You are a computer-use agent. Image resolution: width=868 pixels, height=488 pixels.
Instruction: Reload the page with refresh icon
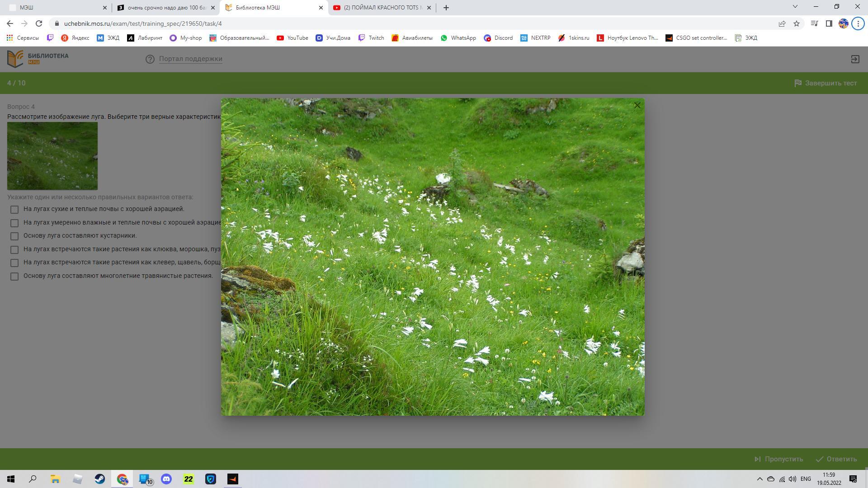(x=39, y=23)
